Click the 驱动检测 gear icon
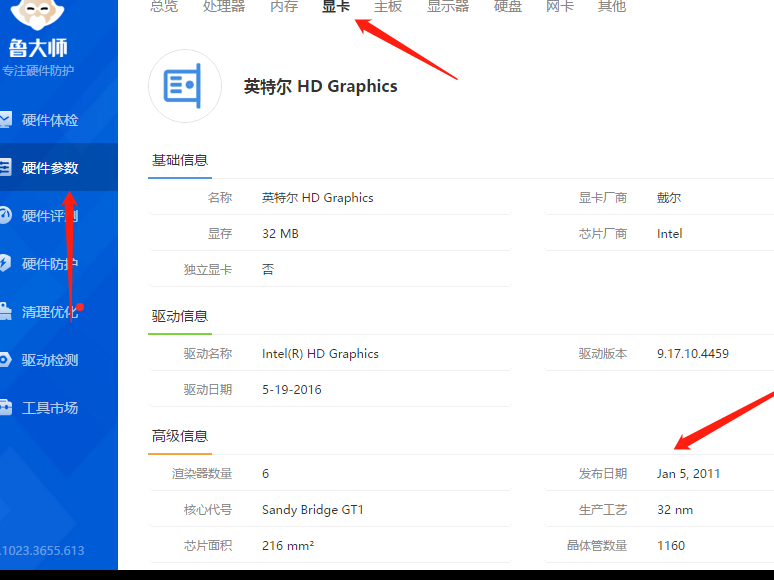 5,359
